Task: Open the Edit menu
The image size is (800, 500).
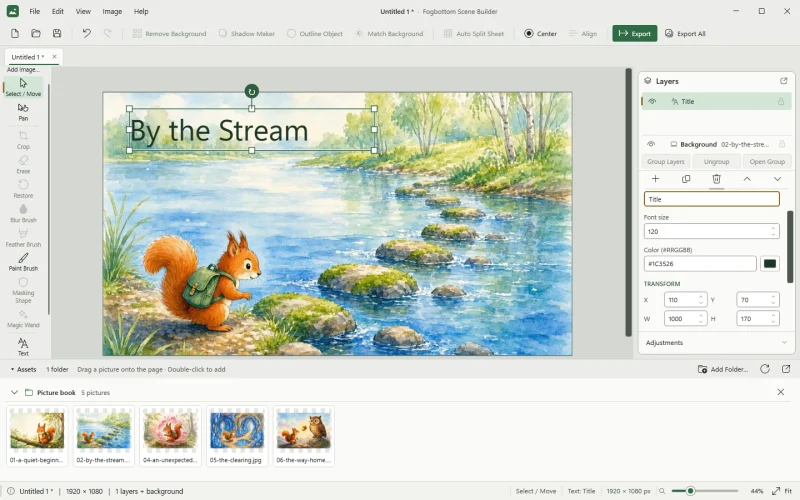Action: pyautogui.click(x=58, y=11)
